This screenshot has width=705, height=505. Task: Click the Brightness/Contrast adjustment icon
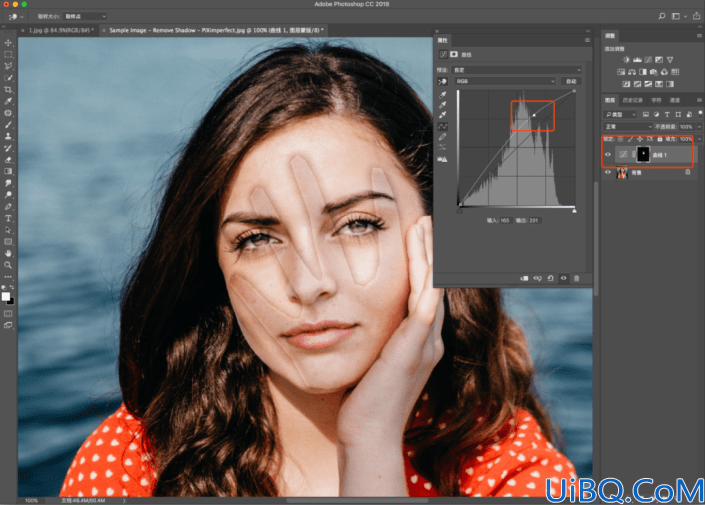pos(626,60)
